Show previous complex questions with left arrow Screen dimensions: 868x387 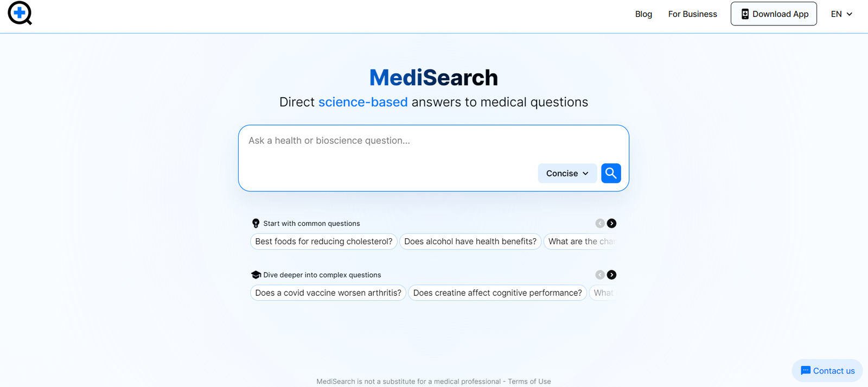pos(599,275)
